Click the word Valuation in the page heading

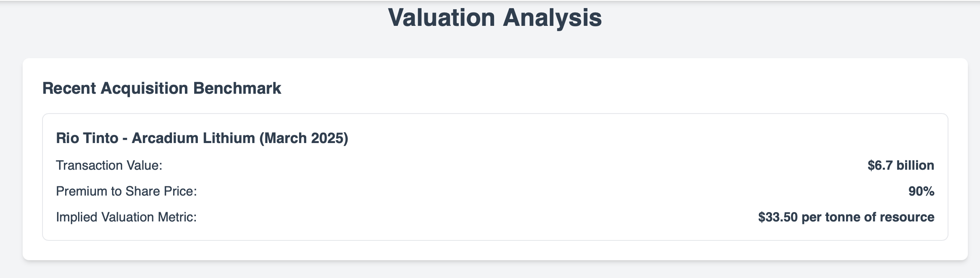coord(441,18)
